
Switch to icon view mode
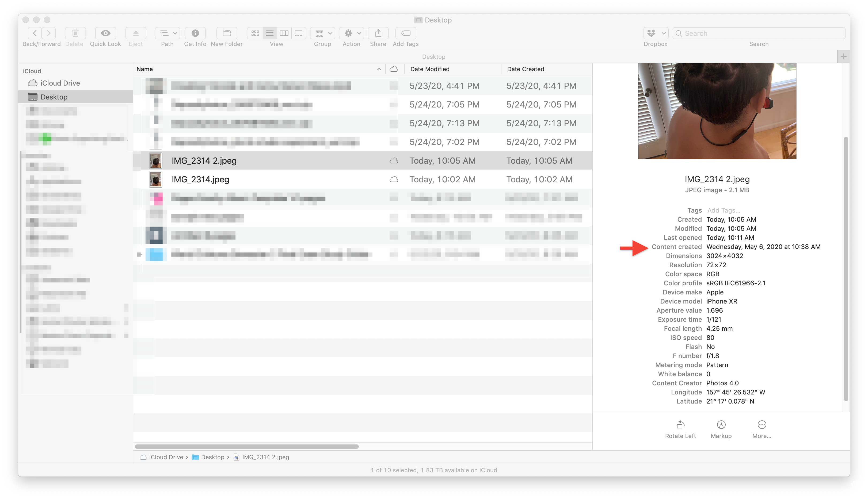tap(255, 33)
